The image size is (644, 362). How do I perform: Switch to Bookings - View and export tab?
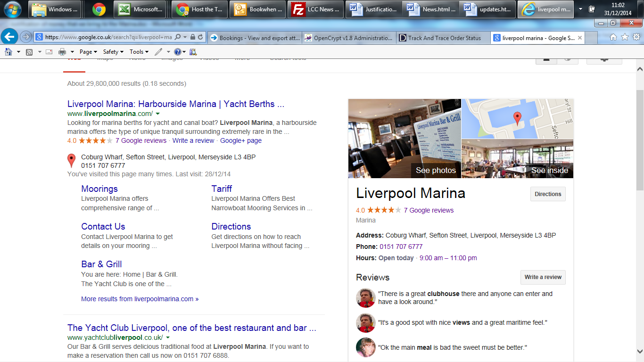point(254,38)
